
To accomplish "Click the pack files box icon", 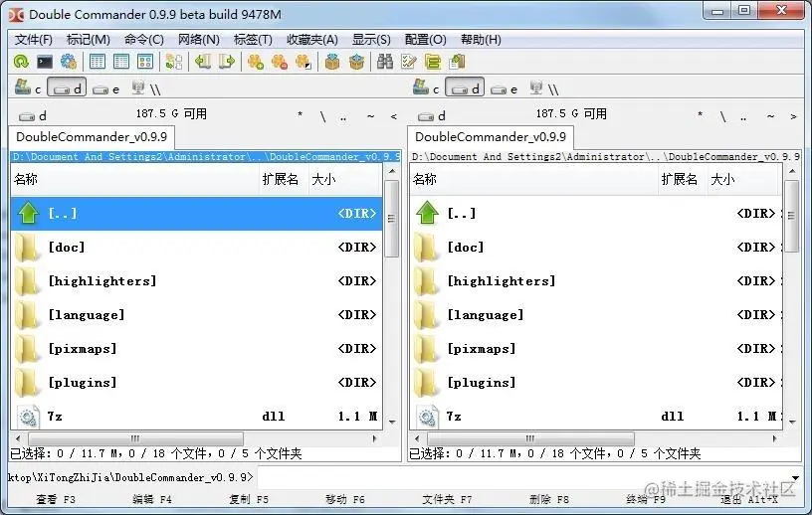I will [x=332, y=62].
